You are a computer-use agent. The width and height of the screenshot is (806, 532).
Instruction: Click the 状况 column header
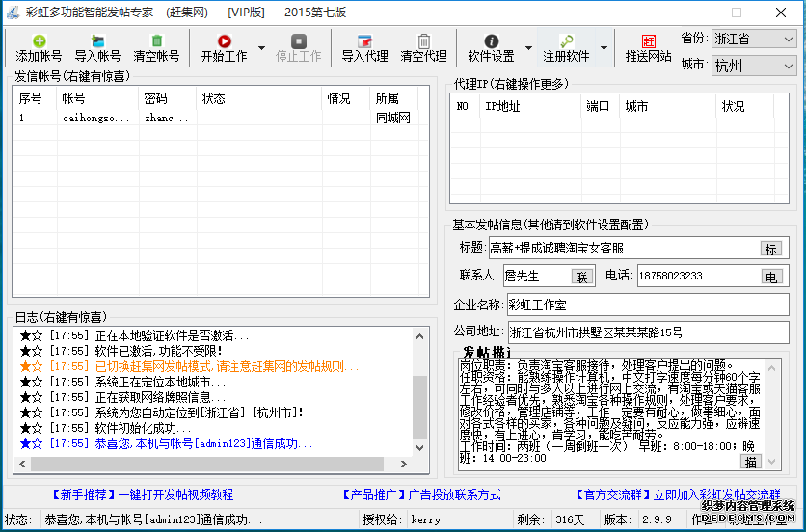click(x=745, y=106)
